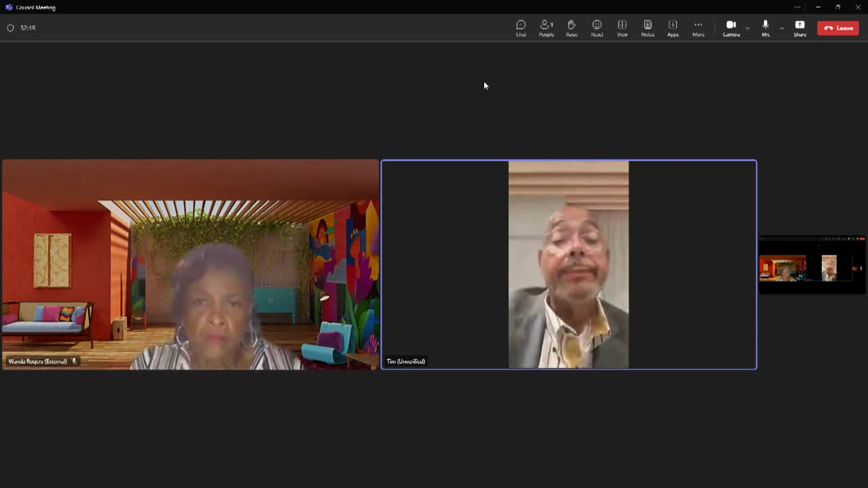This screenshot has width=868, height=488.
Task: Open the View layout options
Action: pyautogui.click(x=622, y=28)
